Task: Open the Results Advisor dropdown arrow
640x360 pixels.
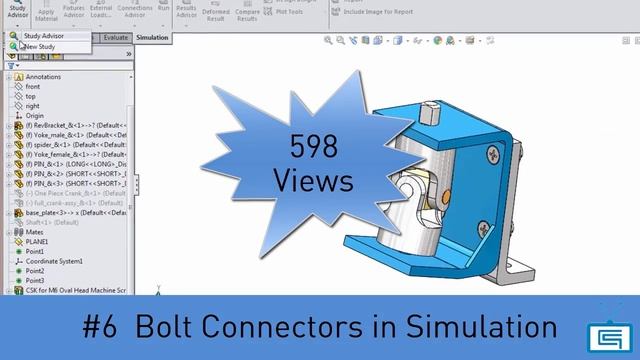Action: 186,26
